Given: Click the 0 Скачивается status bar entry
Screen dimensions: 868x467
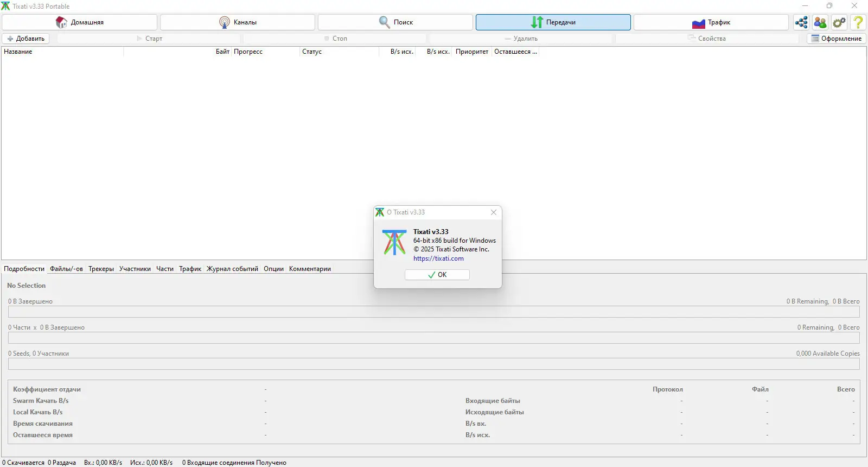Looking at the screenshot, I should click(x=23, y=463).
